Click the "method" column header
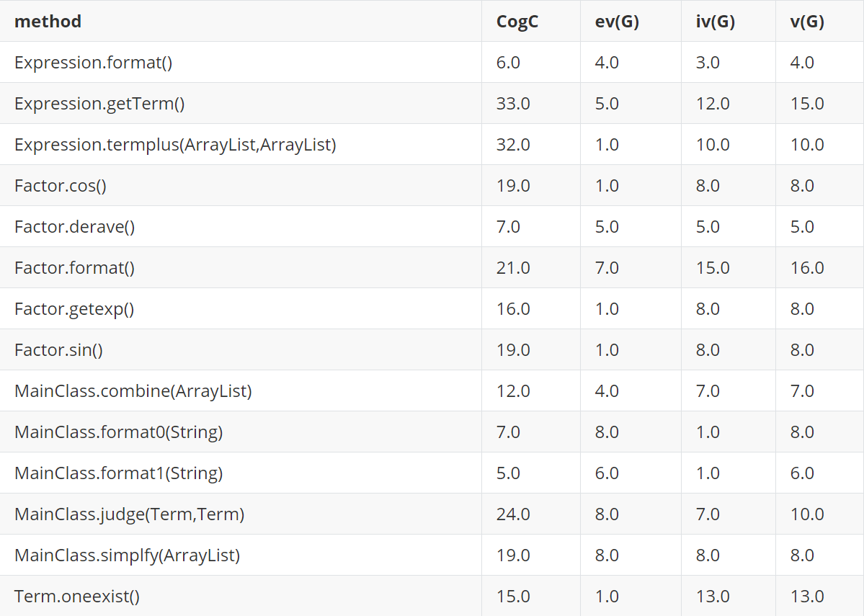Image resolution: width=864 pixels, height=616 pixels. 48,22
